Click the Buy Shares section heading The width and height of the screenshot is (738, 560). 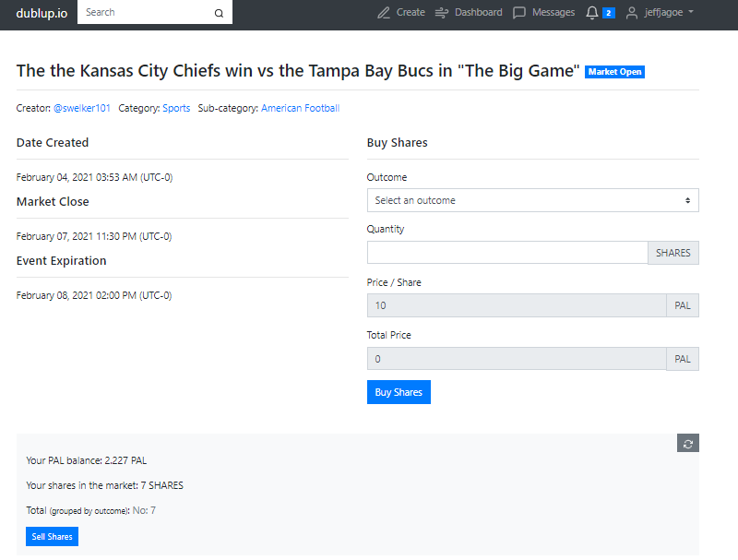pos(398,143)
